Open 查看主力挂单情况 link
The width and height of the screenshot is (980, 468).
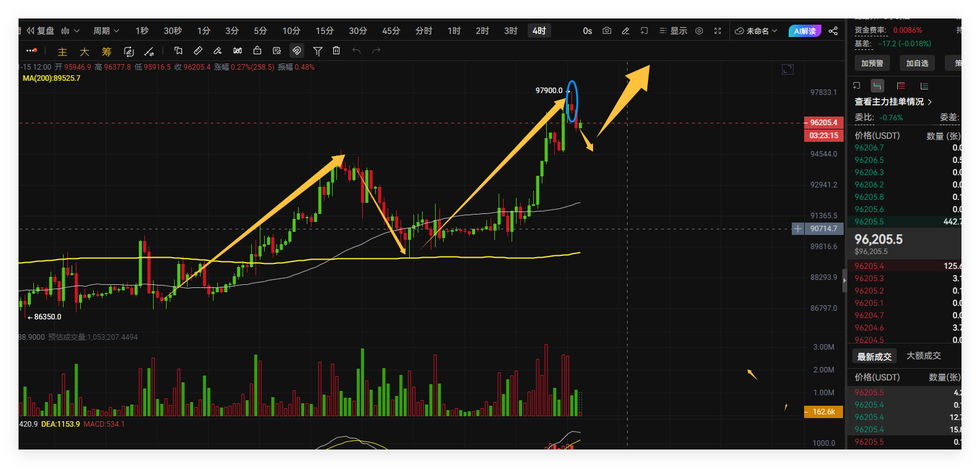tap(892, 102)
